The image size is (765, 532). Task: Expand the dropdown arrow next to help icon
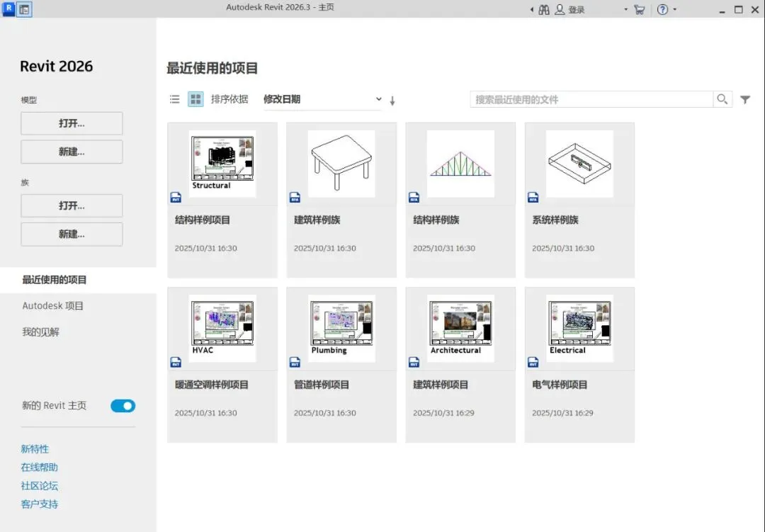coord(675,9)
